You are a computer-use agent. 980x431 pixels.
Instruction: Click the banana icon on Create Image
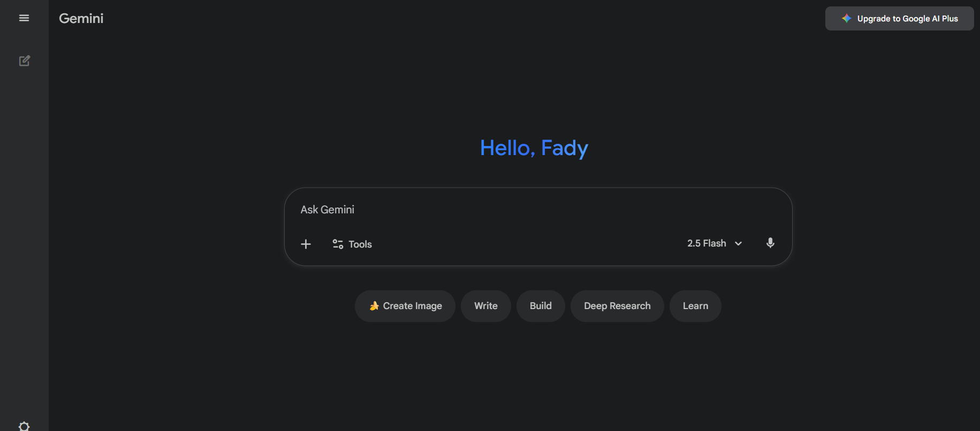(374, 306)
